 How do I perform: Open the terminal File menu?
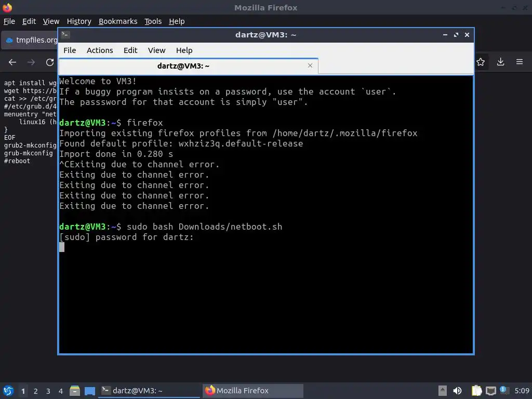click(70, 50)
